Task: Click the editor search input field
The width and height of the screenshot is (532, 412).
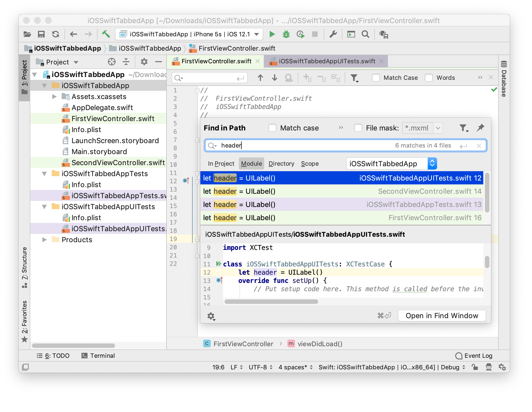Action: (210, 78)
